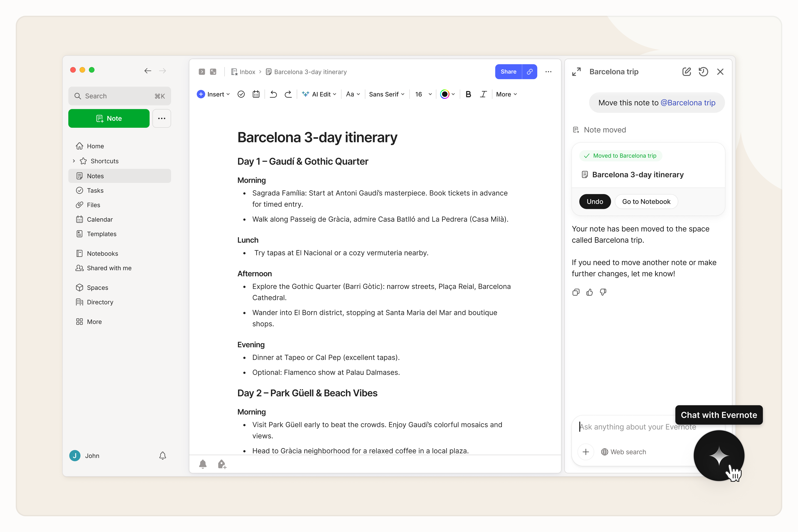
Task: Open the Sans Serif font dropdown
Action: [387, 94]
